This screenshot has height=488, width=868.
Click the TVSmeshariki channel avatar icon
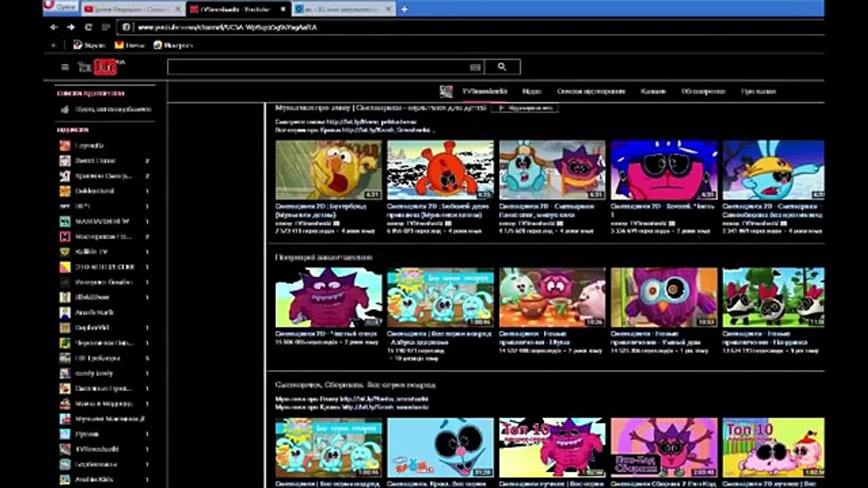coord(446,91)
